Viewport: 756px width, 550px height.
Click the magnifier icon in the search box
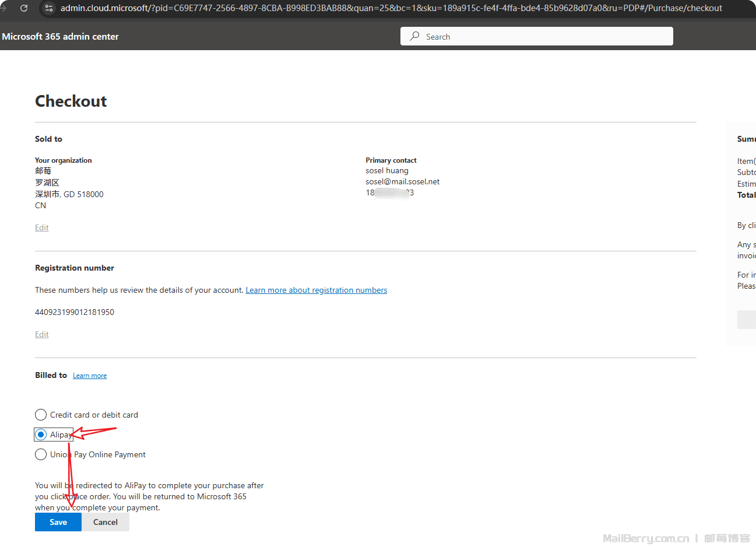pyautogui.click(x=414, y=36)
